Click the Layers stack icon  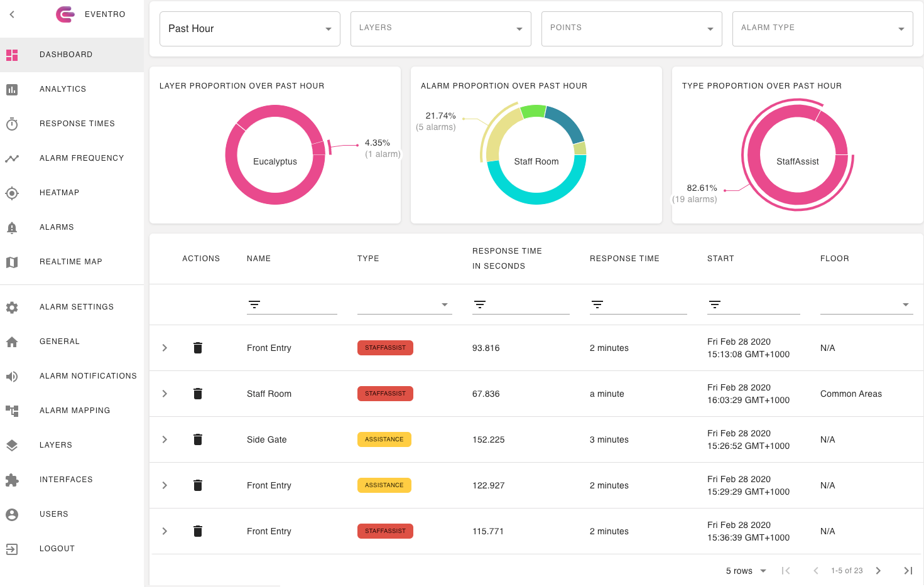pyautogui.click(x=12, y=445)
